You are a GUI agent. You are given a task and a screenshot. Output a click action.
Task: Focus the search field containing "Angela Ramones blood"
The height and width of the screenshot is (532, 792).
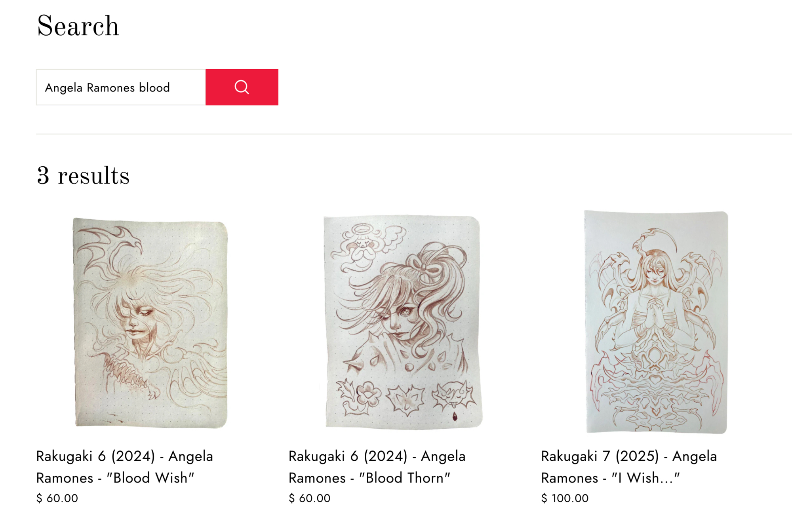121,87
